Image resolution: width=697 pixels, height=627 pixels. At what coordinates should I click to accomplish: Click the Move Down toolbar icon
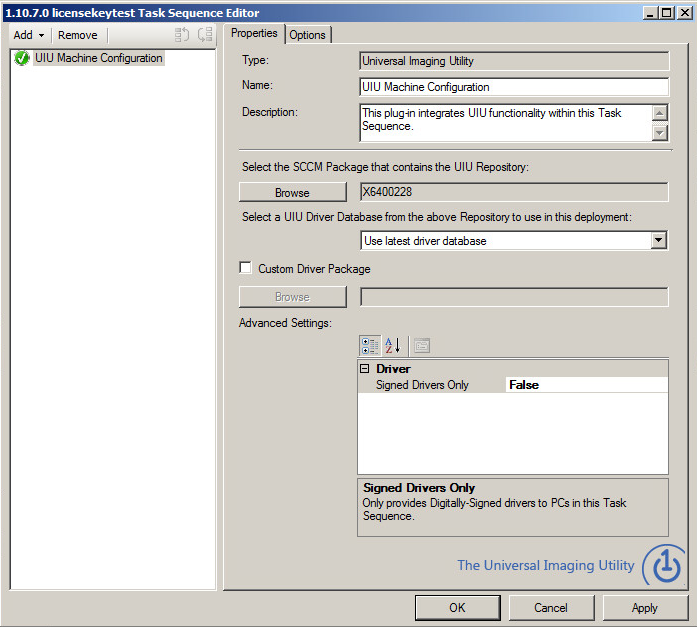205,35
